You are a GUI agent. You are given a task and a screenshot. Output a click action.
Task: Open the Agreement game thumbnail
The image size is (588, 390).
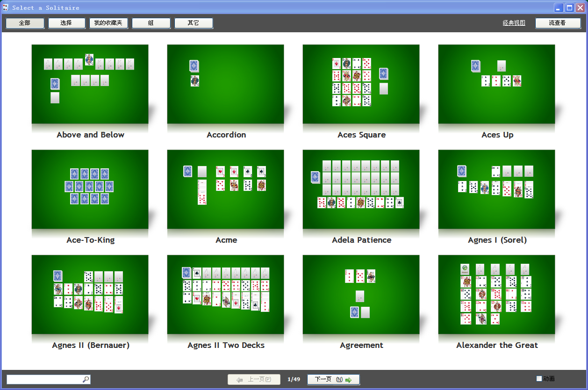click(361, 295)
